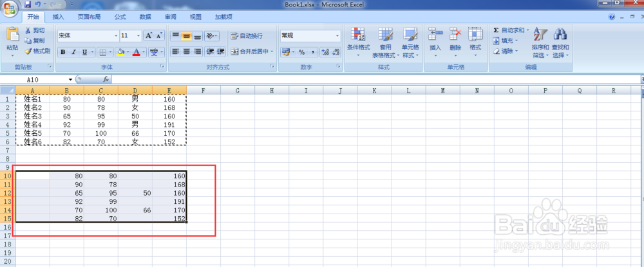Apply comma style
This screenshot has height=267, width=644.
pos(313,52)
